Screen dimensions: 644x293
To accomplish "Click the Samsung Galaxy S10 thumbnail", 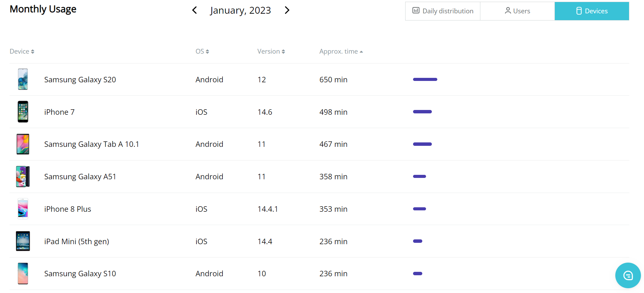I will (x=23, y=274).
